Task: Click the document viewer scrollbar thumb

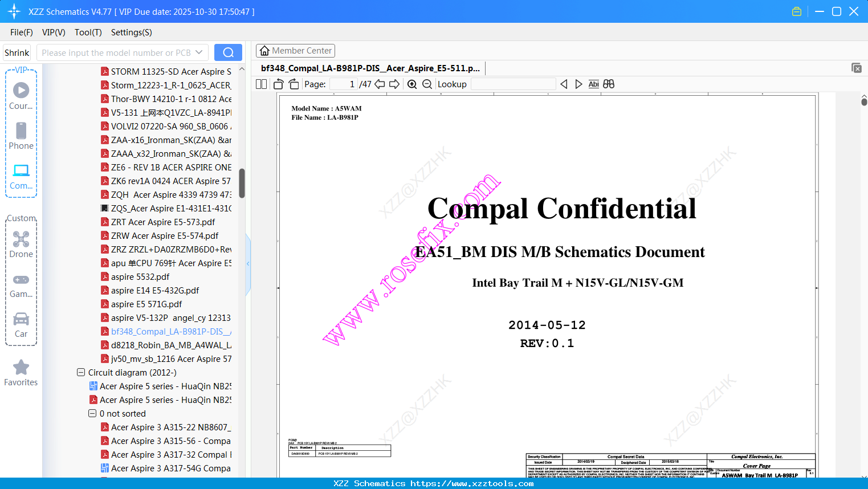Action: point(864,101)
